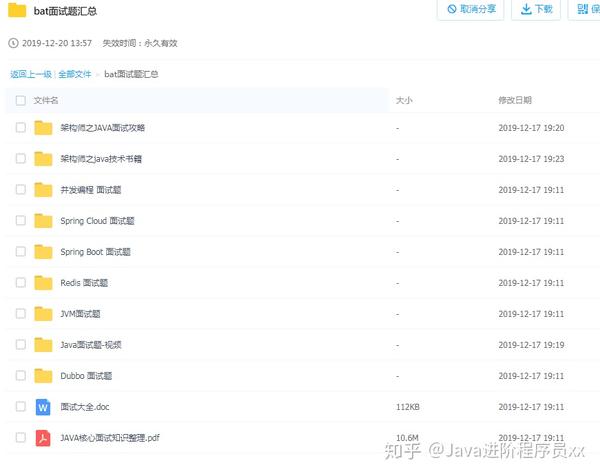The image size is (600, 474).
Task: Toggle the select-all checkbox beside 文件名
Action: pos(21,100)
